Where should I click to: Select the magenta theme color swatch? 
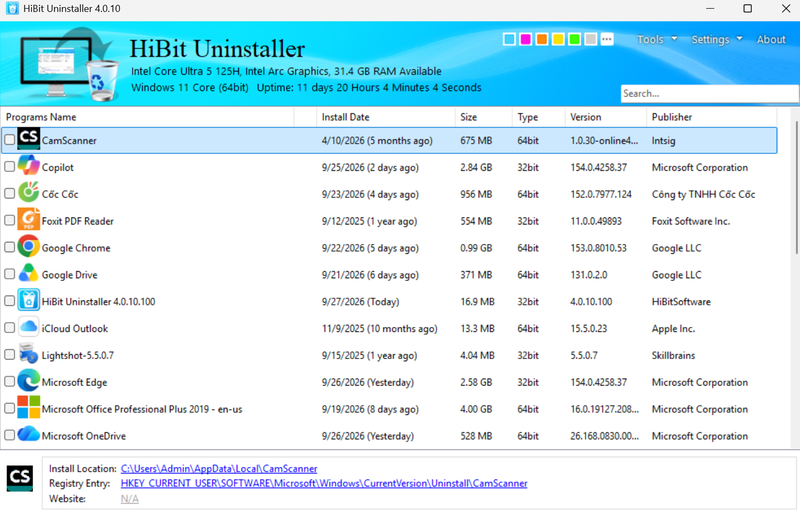[525, 39]
